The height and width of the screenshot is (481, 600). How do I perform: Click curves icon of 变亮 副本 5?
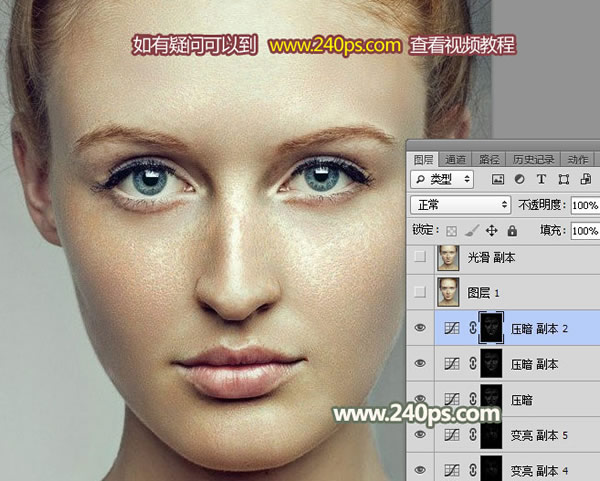point(452,435)
